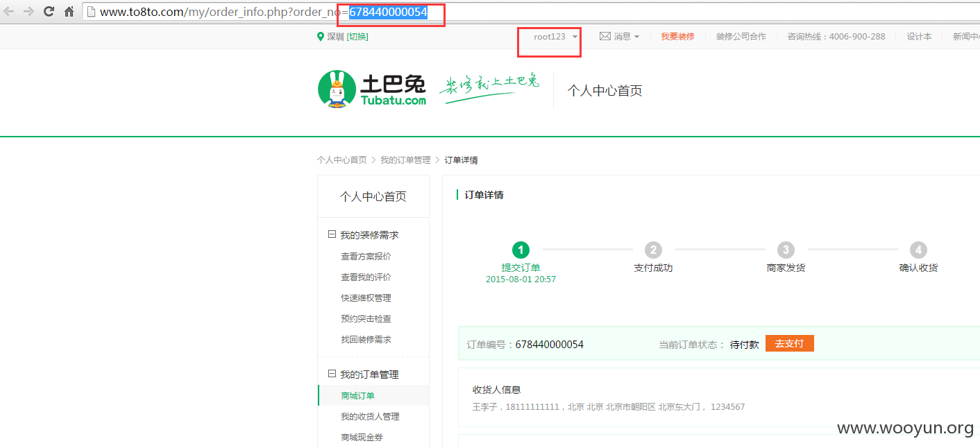Click the 去支付 orange button
The height and width of the screenshot is (448, 980).
(x=789, y=343)
